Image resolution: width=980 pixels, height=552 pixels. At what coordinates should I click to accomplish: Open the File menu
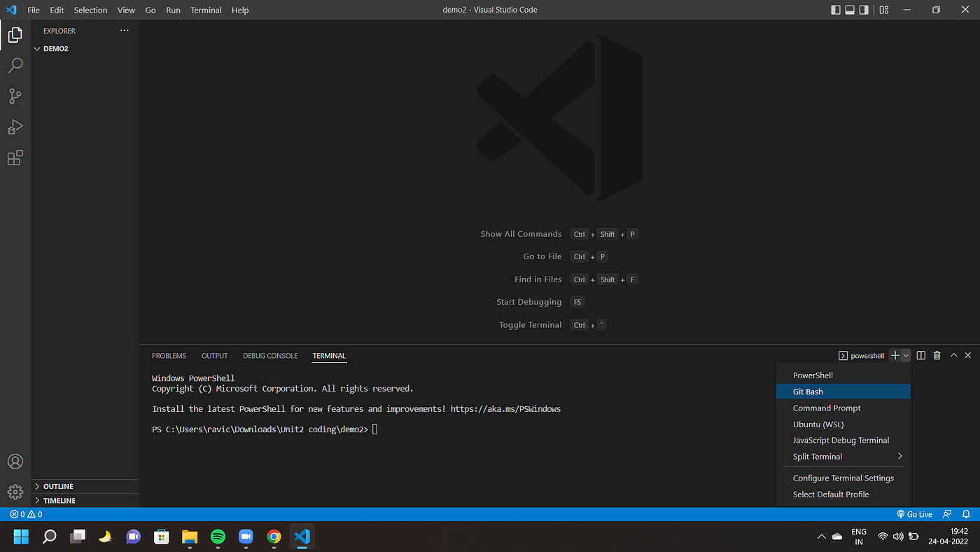[34, 10]
